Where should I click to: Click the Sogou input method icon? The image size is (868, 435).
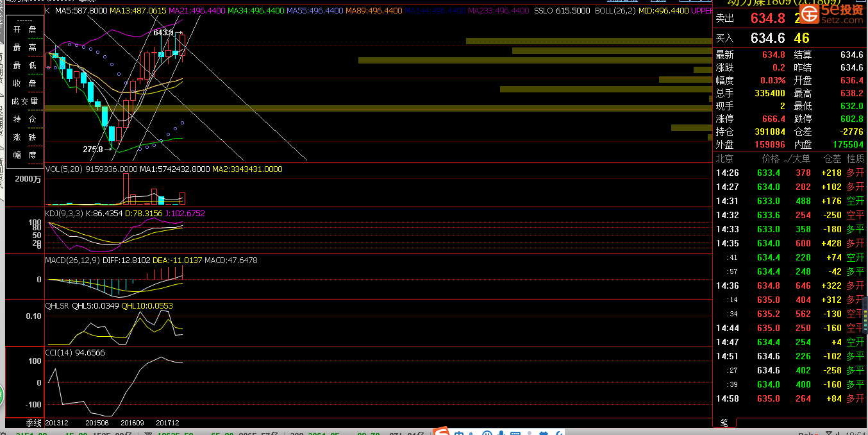(441, 432)
